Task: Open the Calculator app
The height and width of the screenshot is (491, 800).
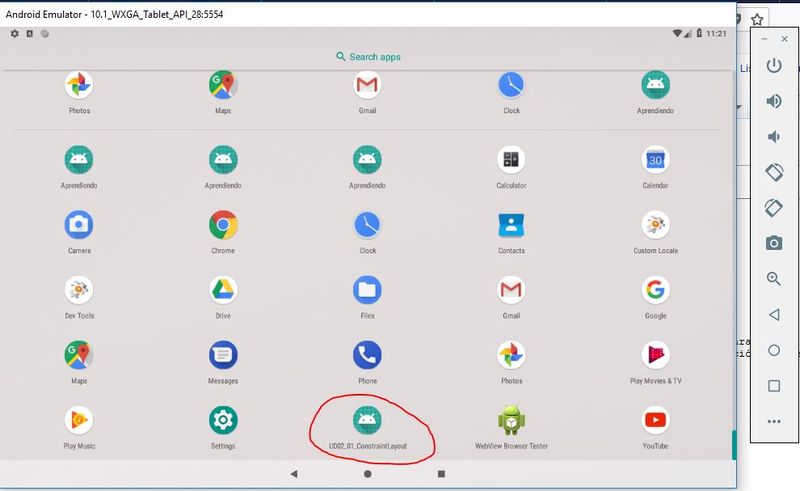Action: [511, 160]
